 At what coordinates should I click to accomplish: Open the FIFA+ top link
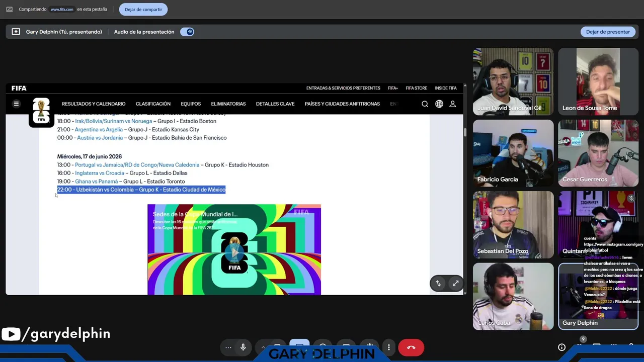393,88
